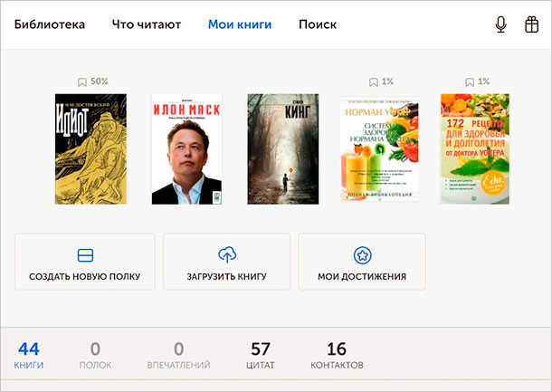Select the Мои книги tab
Image resolution: width=552 pixels, height=392 pixels.
pos(240,24)
